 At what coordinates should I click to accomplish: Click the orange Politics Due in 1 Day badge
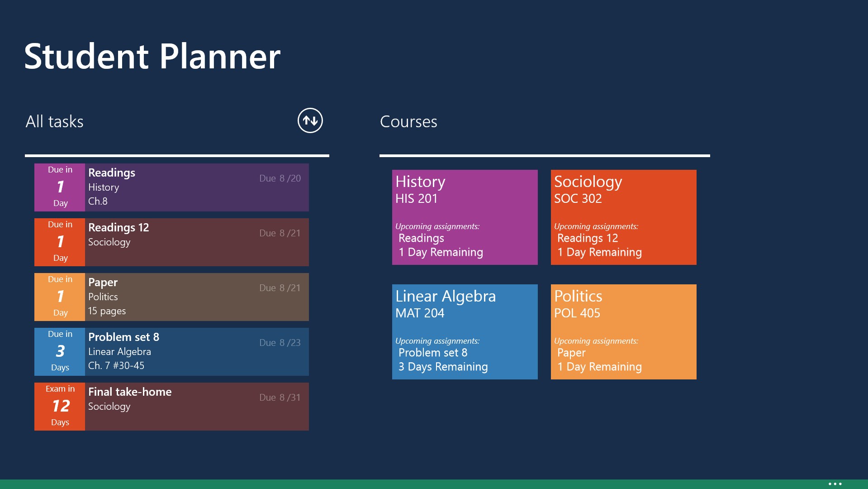point(60,297)
